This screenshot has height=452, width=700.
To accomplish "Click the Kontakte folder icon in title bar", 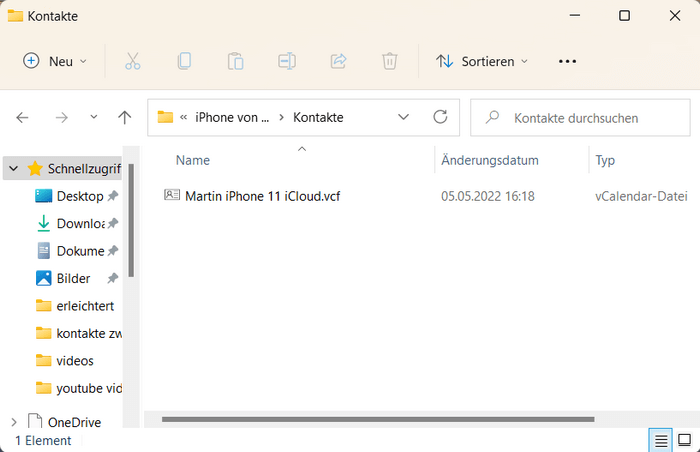I will (x=15, y=16).
